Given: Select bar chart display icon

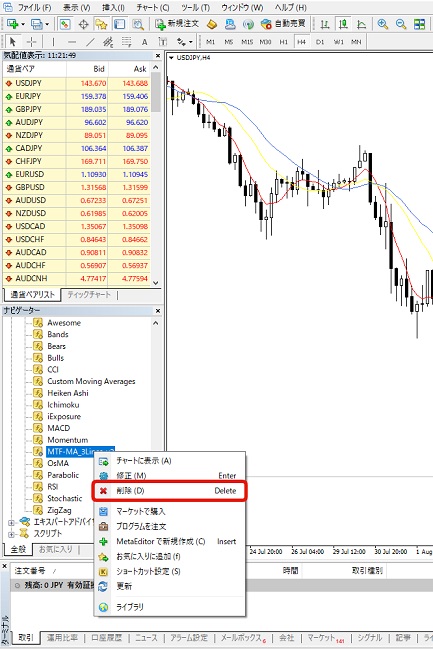Looking at the screenshot, I should tap(325, 24).
